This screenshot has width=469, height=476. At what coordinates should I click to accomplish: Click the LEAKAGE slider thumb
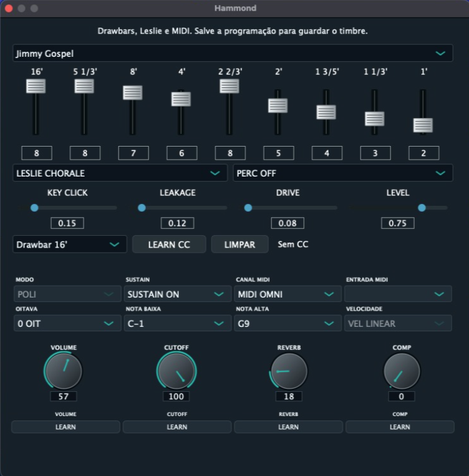coord(142,208)
